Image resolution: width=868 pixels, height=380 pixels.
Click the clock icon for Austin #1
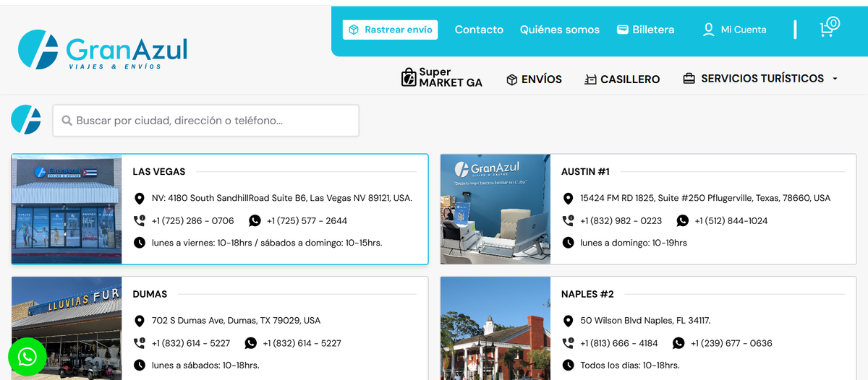(x=568, y=243)
